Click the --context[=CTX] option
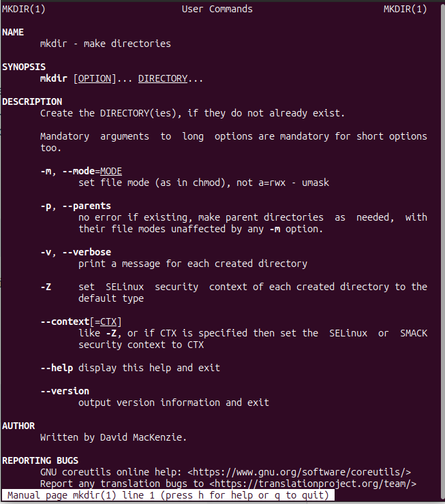Screen dimensions: 445x504 [81, 321]
